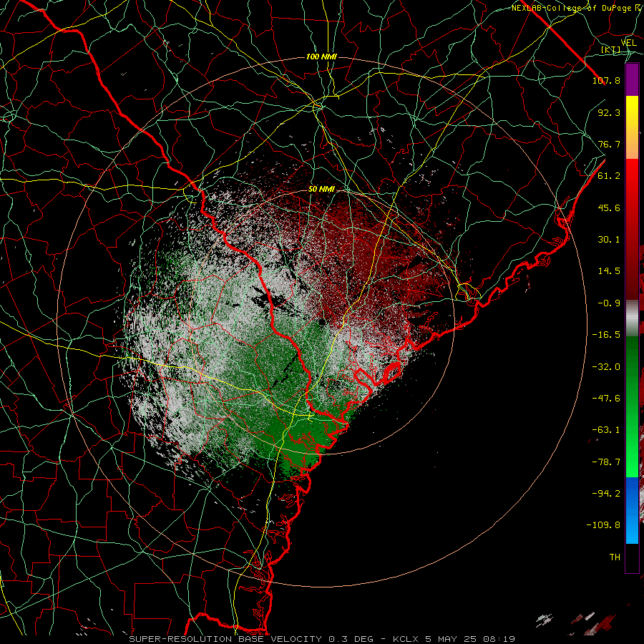Click the 14.5 velocity scale value
644x644 pixels.
point(609,271)
